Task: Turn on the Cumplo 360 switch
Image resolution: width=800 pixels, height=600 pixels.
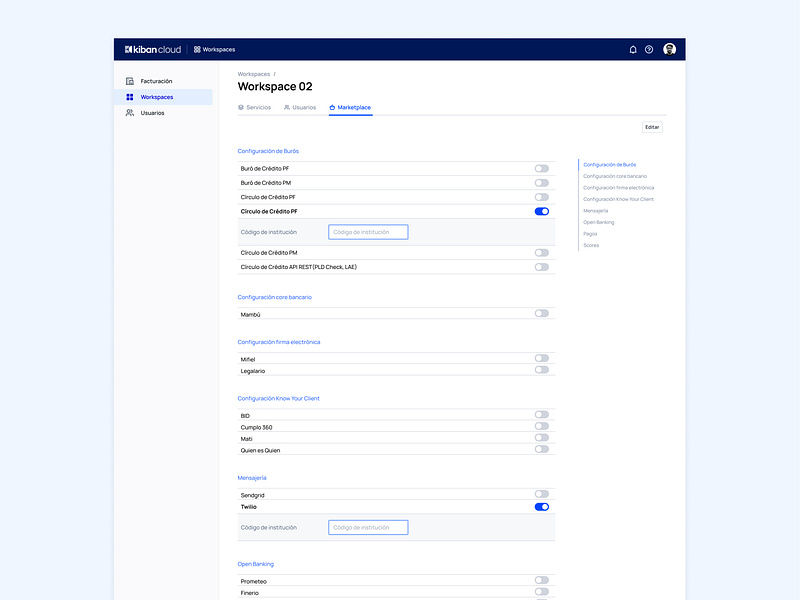Action: pos(542,426)
